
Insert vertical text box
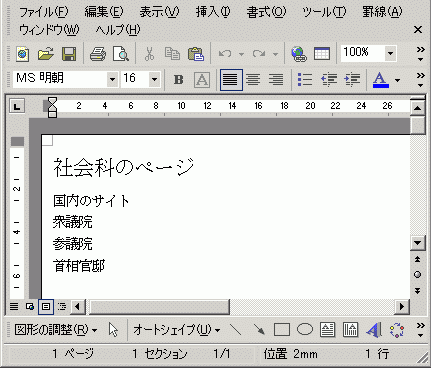[x=350, y=330]
